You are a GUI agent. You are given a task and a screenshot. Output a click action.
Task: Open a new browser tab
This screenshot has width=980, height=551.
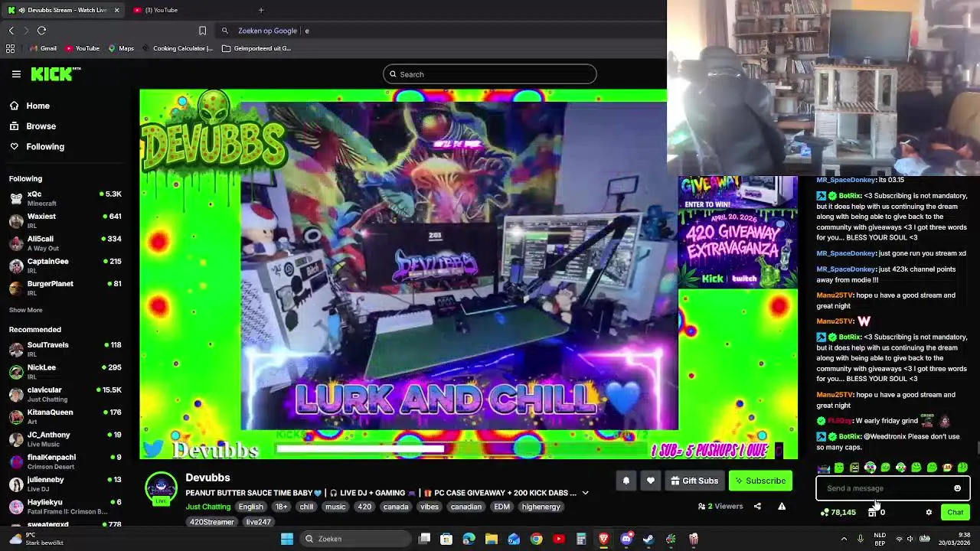261,10
